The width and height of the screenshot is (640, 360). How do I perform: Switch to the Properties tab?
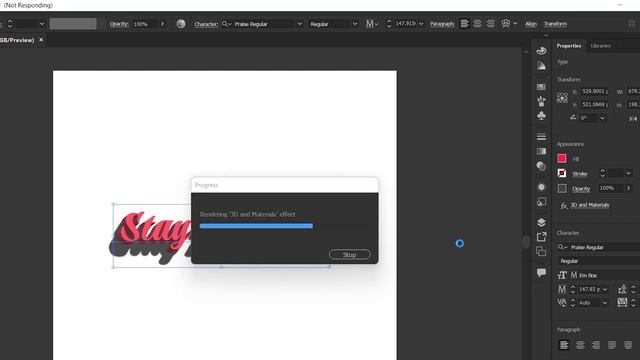click(569, 46)
